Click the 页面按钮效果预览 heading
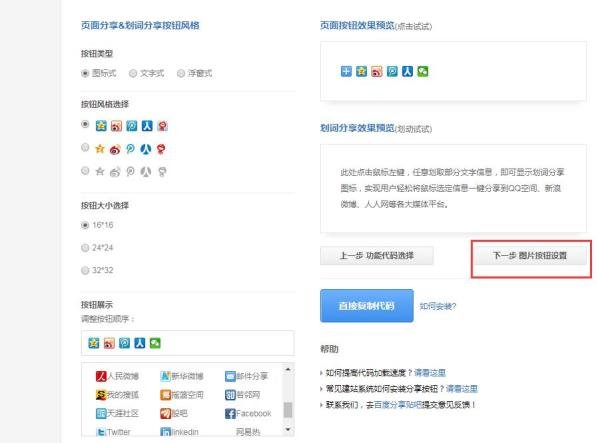 point(357,25)
